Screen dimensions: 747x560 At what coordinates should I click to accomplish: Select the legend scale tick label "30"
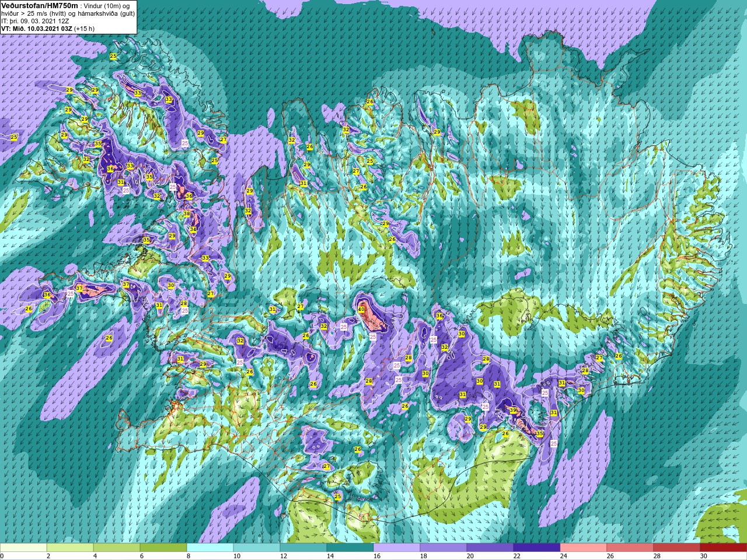704,556
